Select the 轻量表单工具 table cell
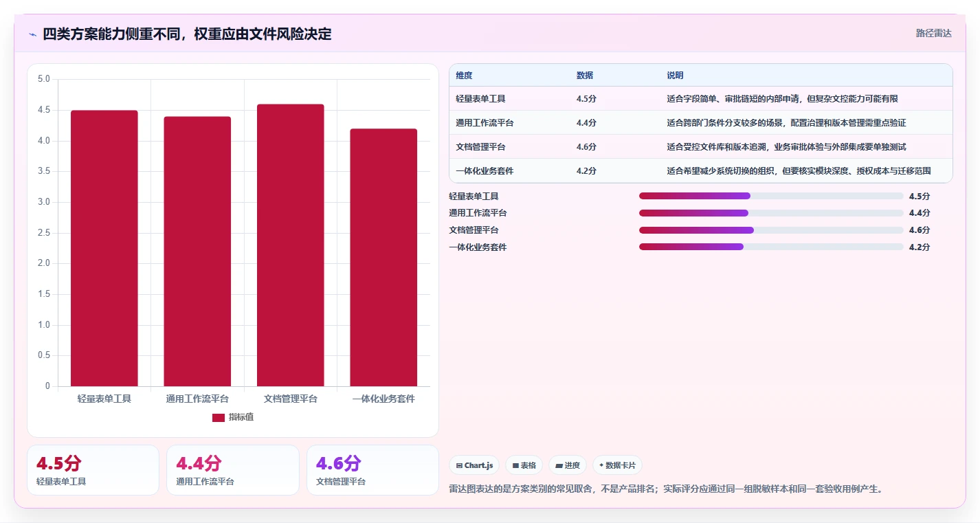The height and width of the screenshot is (523, 980). [480, 99]
